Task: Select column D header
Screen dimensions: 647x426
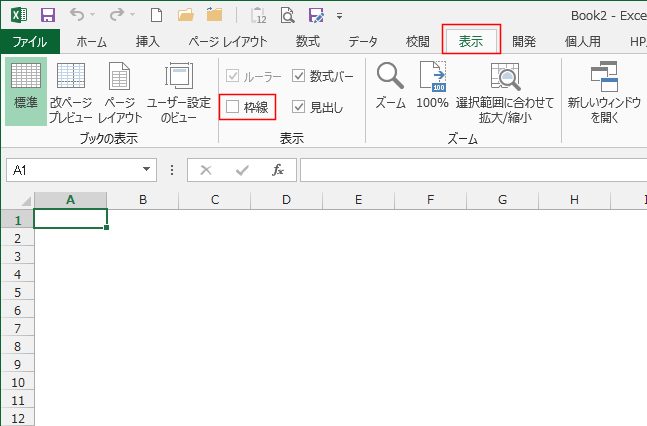Action: point(286,200)
